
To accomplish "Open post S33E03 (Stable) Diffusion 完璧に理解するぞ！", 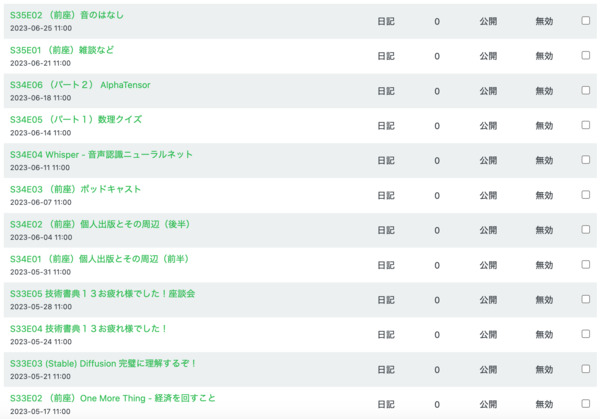I will pos(103,363).
